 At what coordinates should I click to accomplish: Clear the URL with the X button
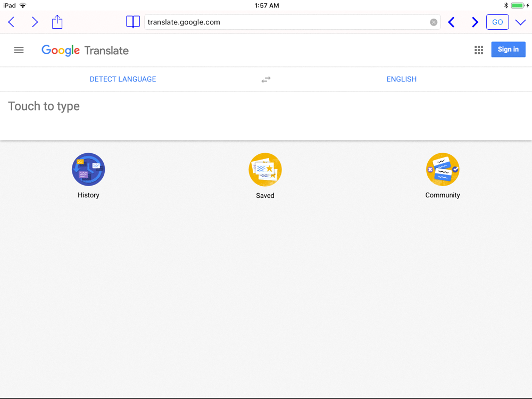[433, 22]
